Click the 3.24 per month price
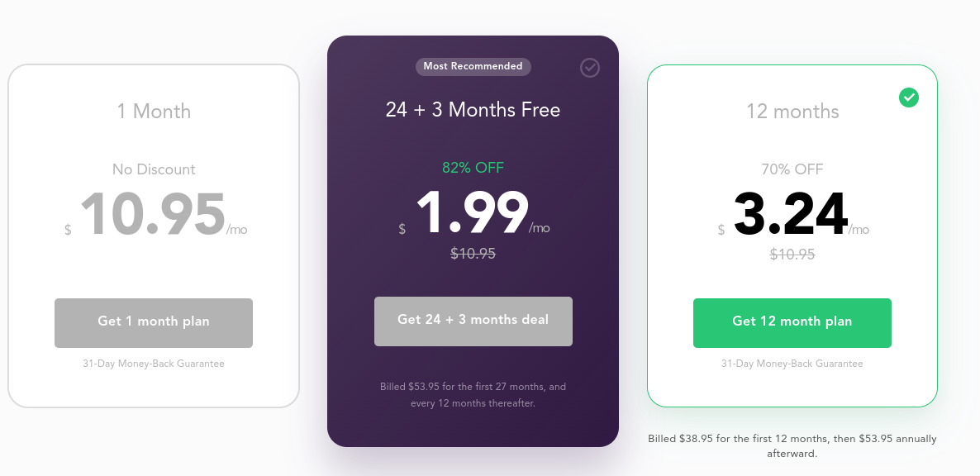 [x=791, y=215]
